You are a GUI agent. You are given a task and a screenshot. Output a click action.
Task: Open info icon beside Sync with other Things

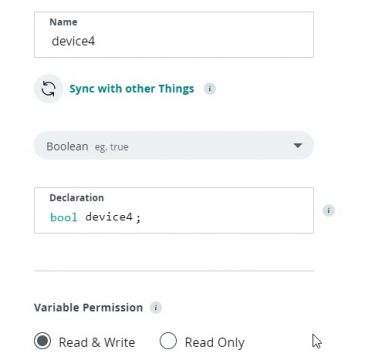tap(210, 89)
